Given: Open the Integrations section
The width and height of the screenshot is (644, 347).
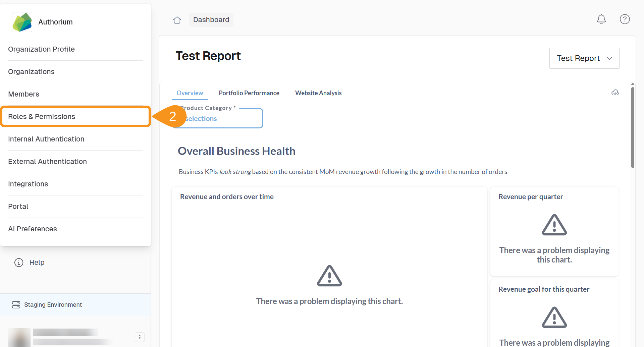Looking at the screenshot, I should coord(28,184).
